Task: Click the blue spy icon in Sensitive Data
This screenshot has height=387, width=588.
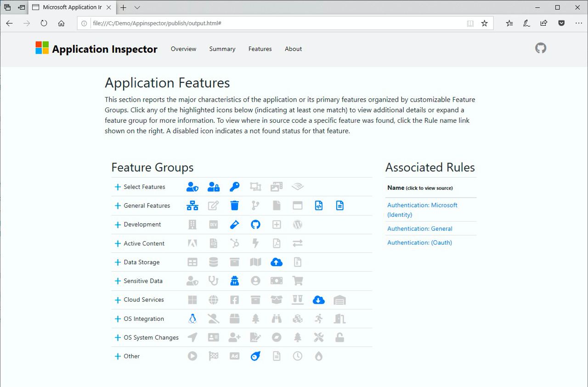Action: tap(234, 281)
